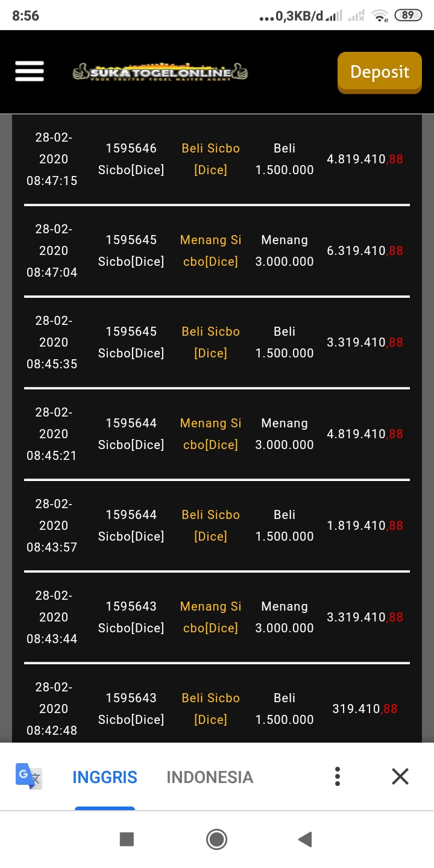This screenshot has height=868, width=434.
Task: Tap the battery indicator in status bar
Action: coord(408,16)
